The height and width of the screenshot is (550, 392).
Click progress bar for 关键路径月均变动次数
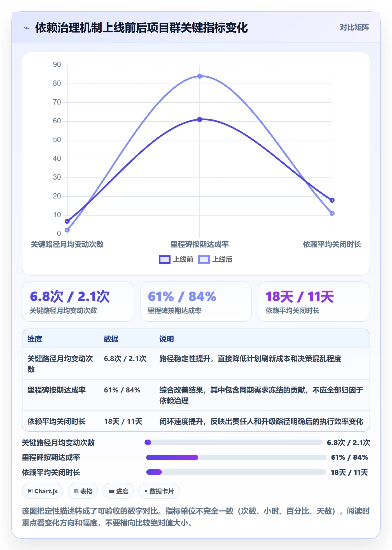point(233,442)
